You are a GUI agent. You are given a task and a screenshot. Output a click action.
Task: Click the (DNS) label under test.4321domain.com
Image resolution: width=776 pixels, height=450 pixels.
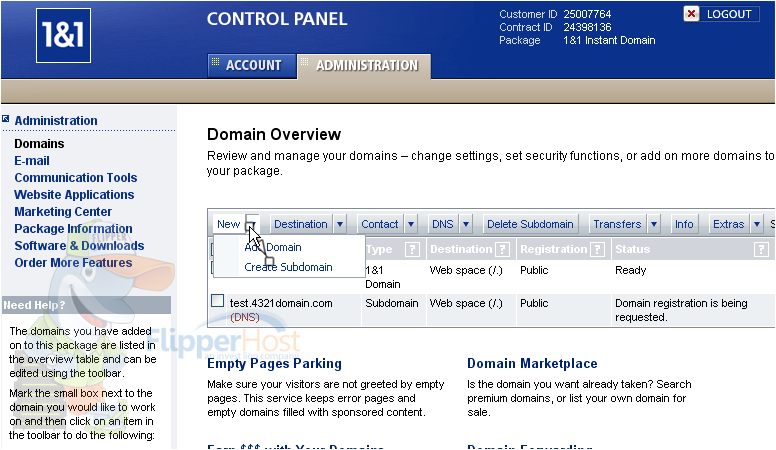(244, 317)
